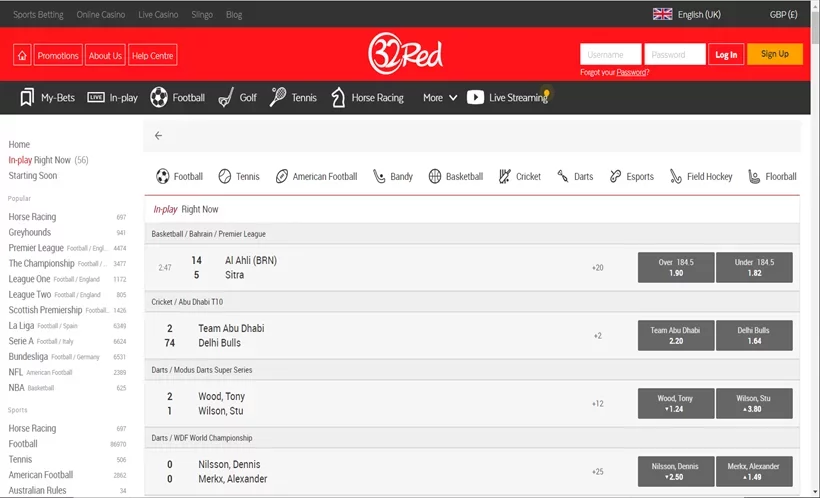Screen dimensions: 820x498
Task: Choose Bandy icon in filter row
Action: tap(379, 176)
